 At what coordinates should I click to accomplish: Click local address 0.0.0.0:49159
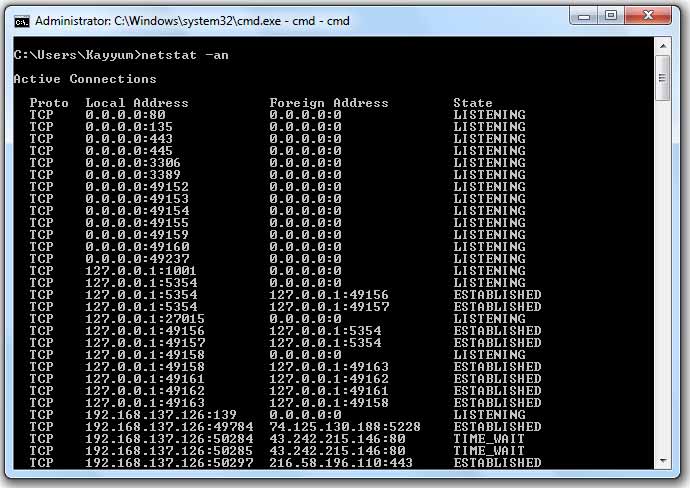coord(137,235)
